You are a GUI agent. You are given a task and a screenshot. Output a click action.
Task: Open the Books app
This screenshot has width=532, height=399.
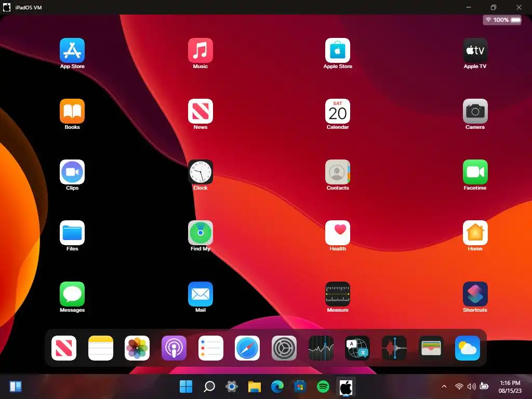click(x=72, y=111)
